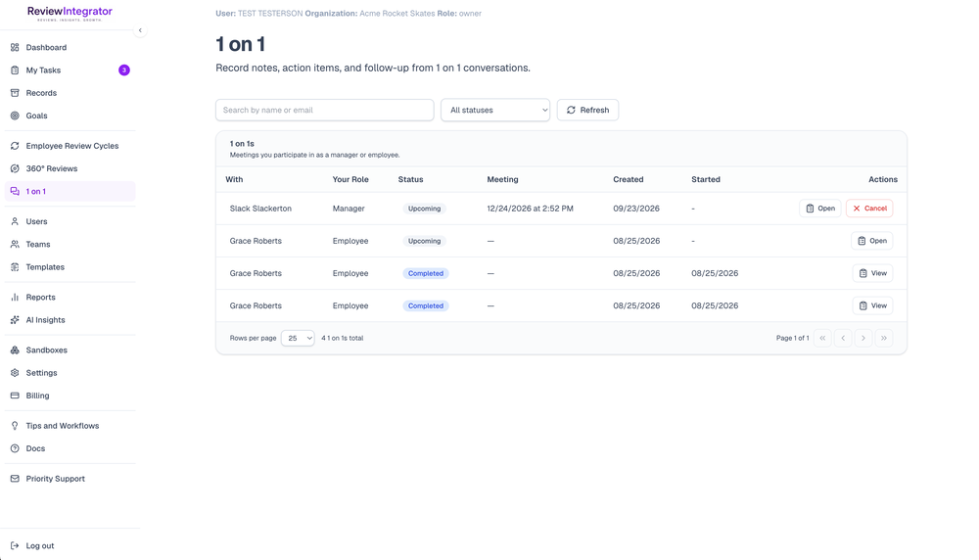Image resolution: width=979 pixels, height=560 pixels.
Task: Click the '4 1 on 1s total' text
Action: tap(342, 338)
